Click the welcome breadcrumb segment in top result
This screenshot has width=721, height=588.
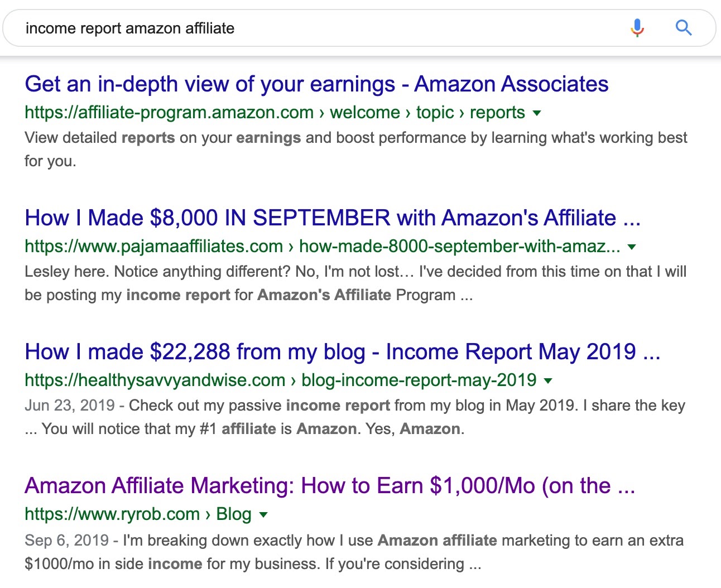[364, 112]
